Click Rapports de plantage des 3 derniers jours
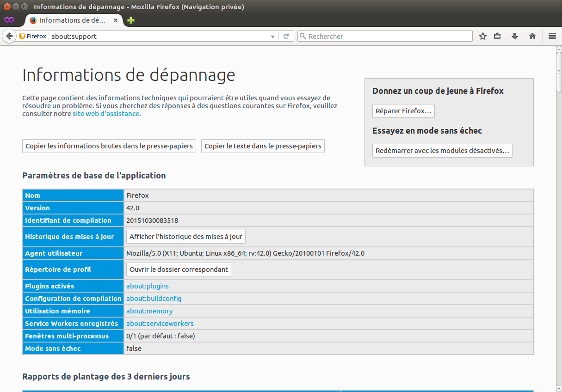Image resolution: width=562 pixels, height=392 pixels. [106, 376]
